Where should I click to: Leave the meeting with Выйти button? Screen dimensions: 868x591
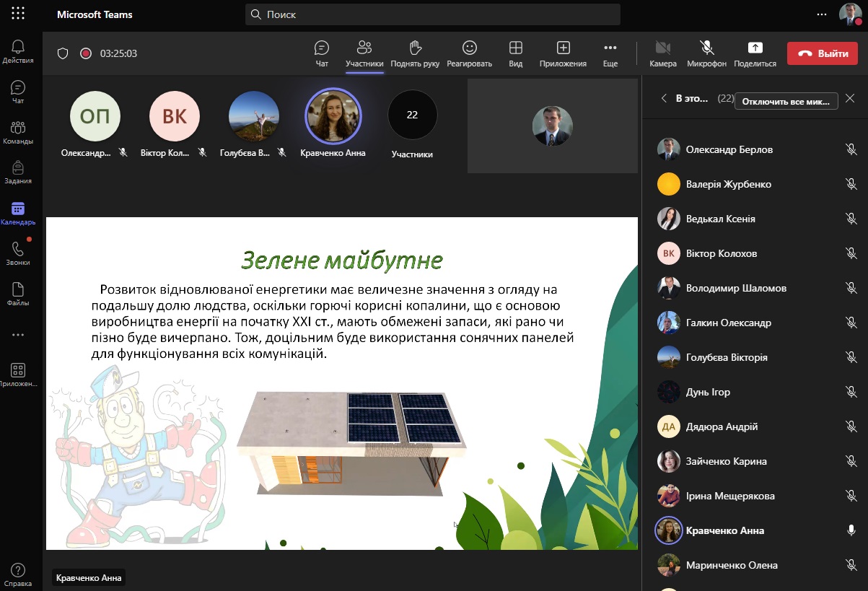(x=822, y=53)
